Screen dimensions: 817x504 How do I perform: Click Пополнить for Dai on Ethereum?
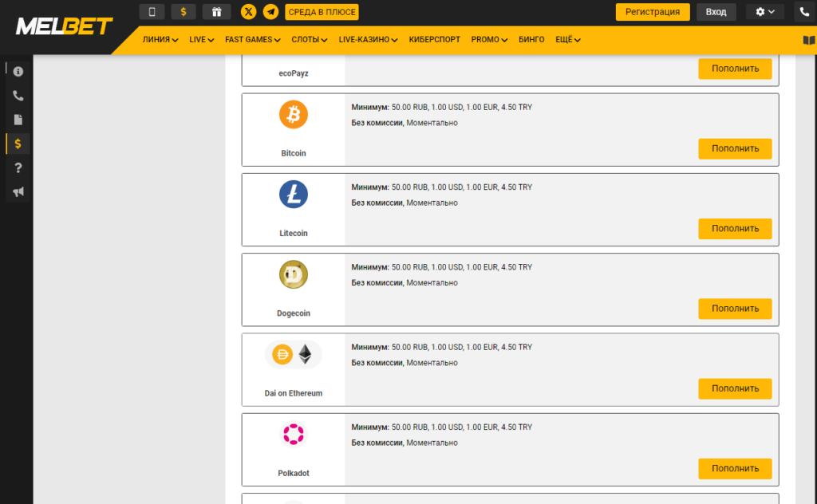[x=735, y=388]
